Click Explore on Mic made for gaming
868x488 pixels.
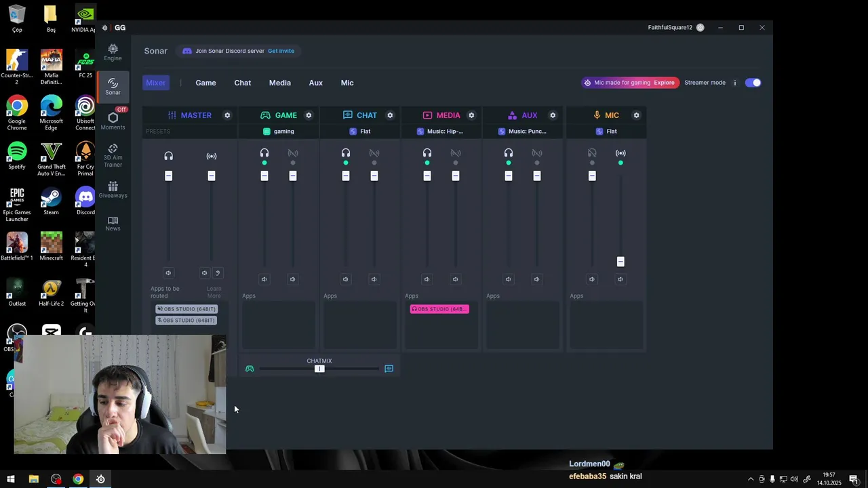click(664, 83)
